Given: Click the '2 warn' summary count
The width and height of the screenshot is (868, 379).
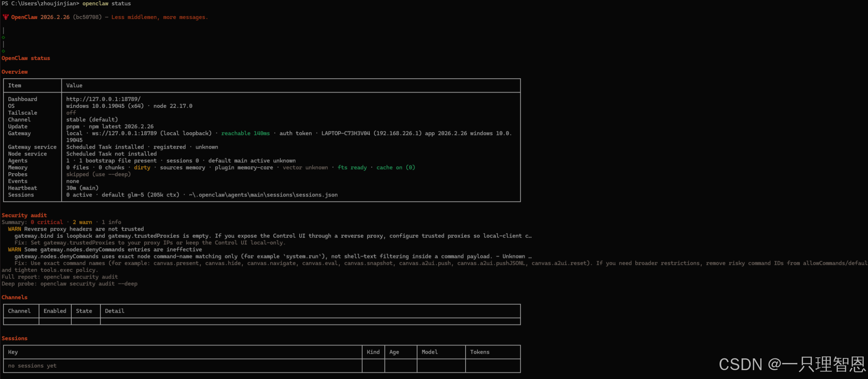Looking at the screenshot, I should [82, 222].
